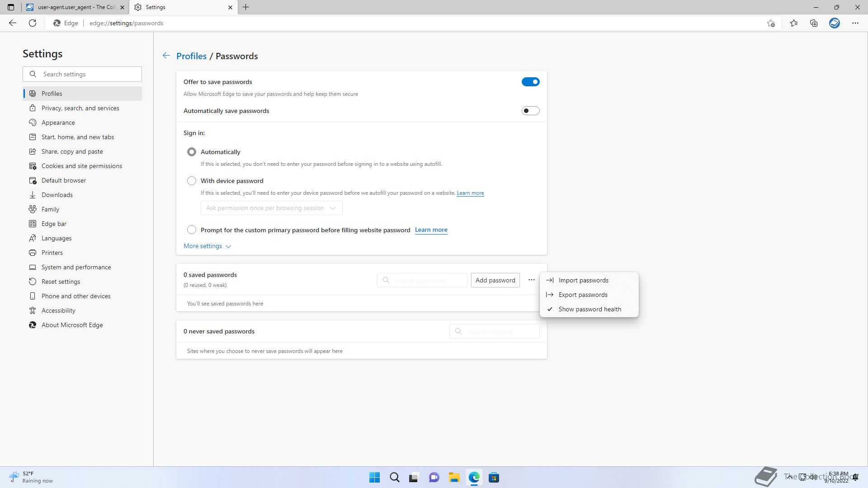
Task: Click Profiles breadcrumb link
Action: tap(191, 56)
